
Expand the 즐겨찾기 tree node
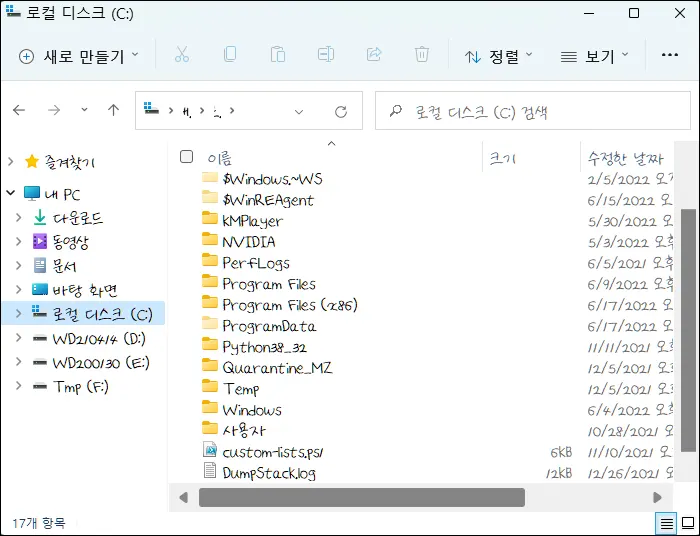(11, 162)
